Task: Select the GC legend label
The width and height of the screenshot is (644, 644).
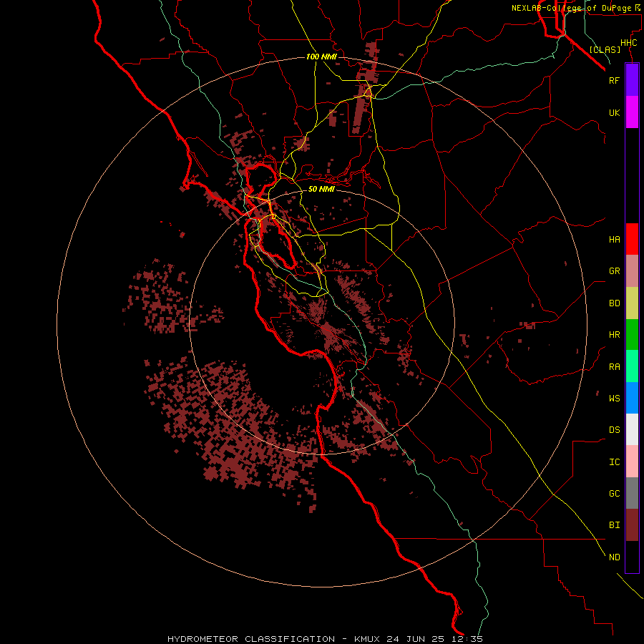Action: click(614, 493)
